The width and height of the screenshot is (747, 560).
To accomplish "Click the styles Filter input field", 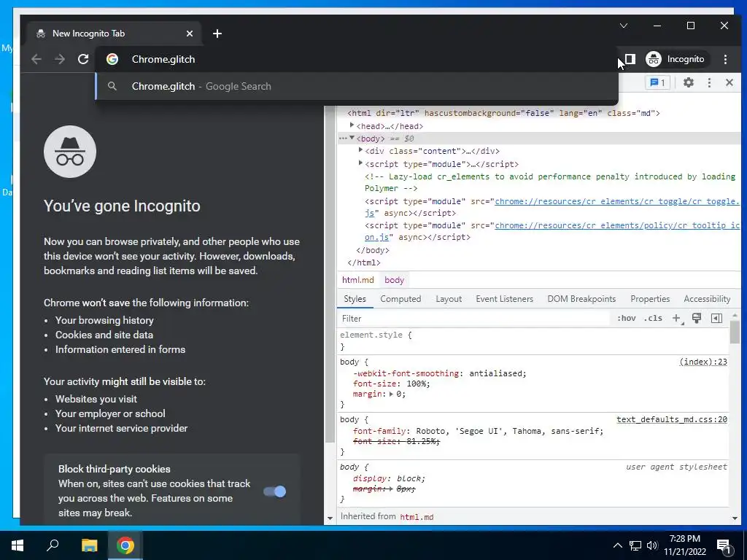I will (x=473, y=319).
